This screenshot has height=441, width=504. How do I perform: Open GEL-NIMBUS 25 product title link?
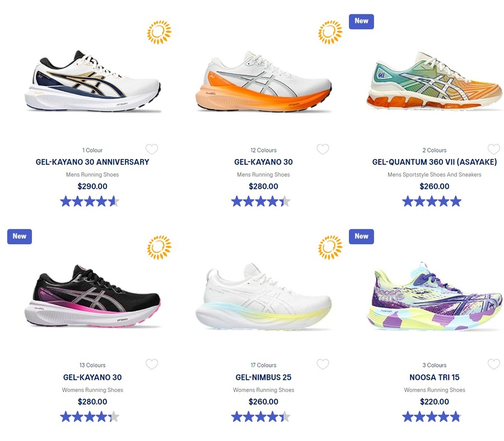264,377
